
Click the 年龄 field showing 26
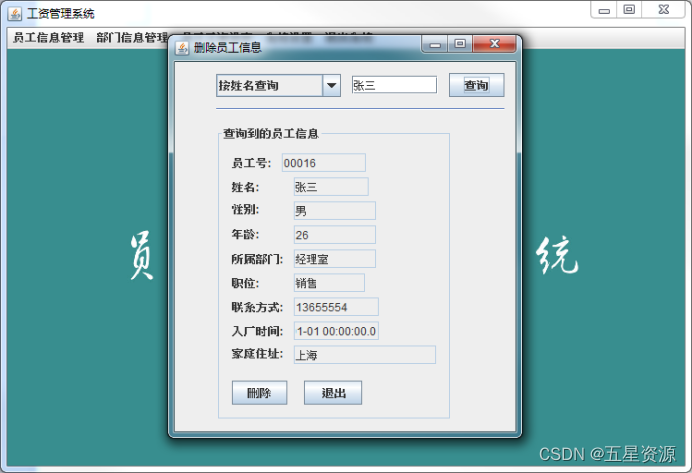[335, 235]
